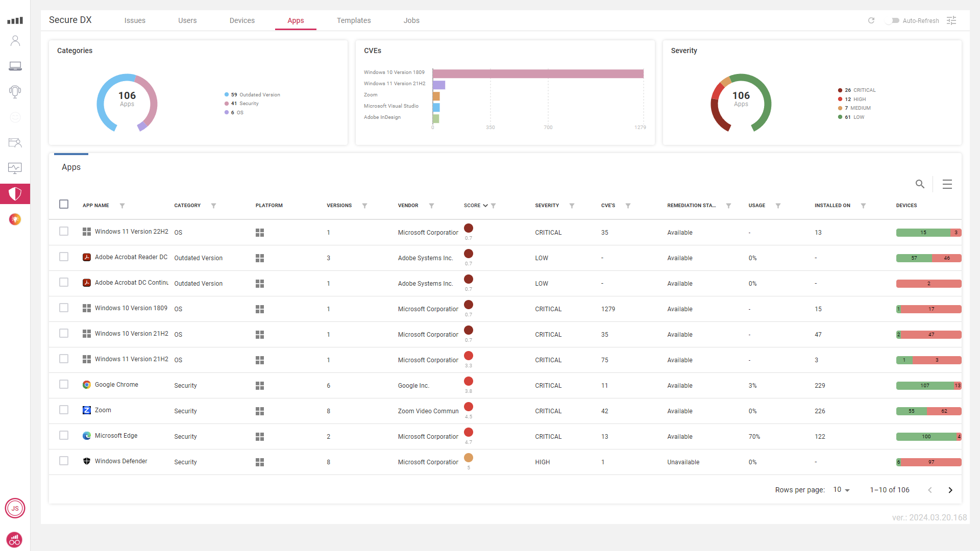Check the Windows 11 Version 22H2 row
Image resolution: width=980 pixels, height=551 pixels.
64,231
